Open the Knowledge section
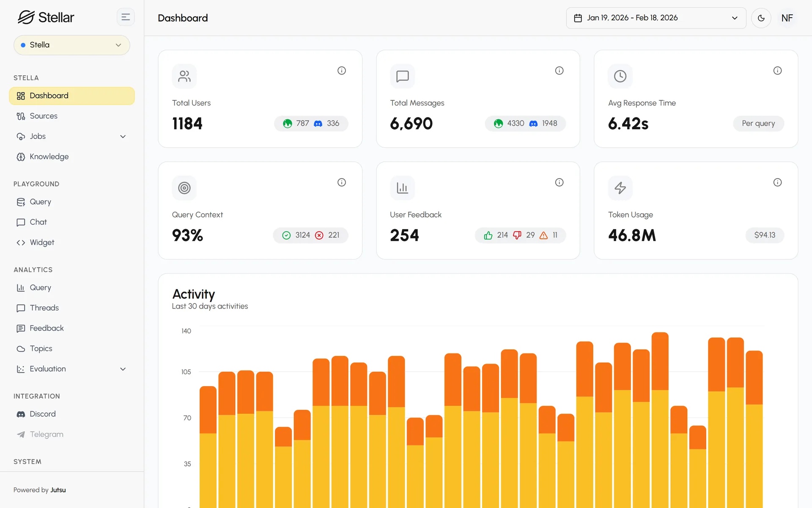 [72, 157]
